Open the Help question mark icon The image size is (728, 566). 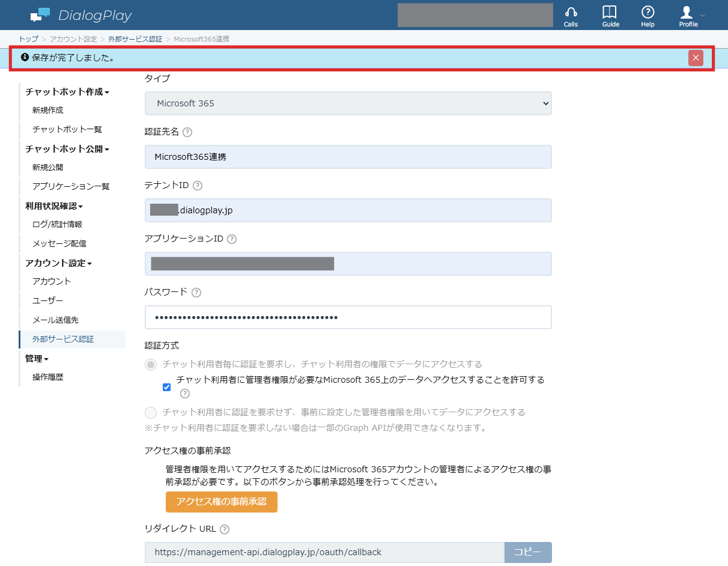[x=648, y=16]
